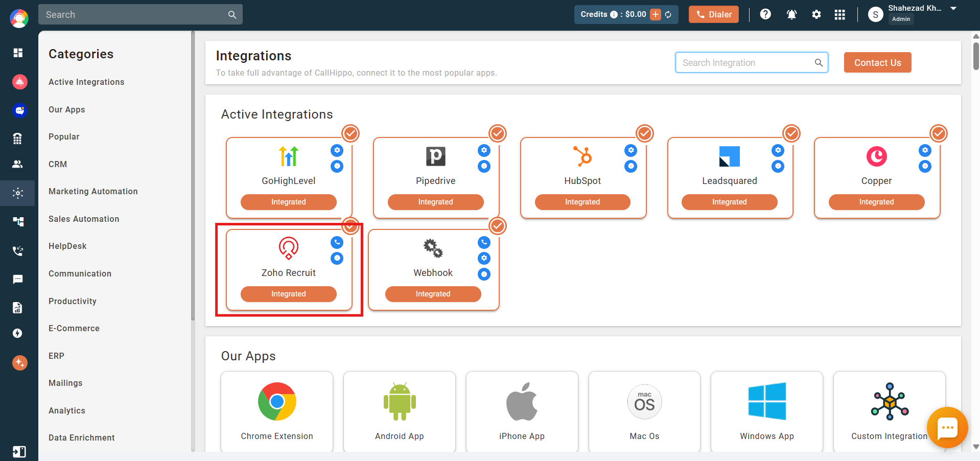
Task: Select HelpDesk category
Action: [x=67, y=246]
